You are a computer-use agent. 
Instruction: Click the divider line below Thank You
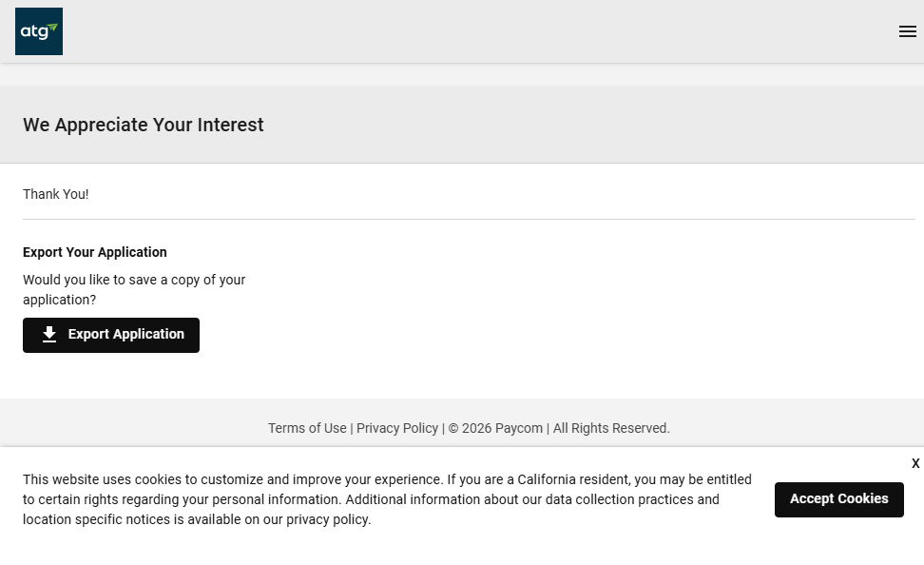pos(469,220)
